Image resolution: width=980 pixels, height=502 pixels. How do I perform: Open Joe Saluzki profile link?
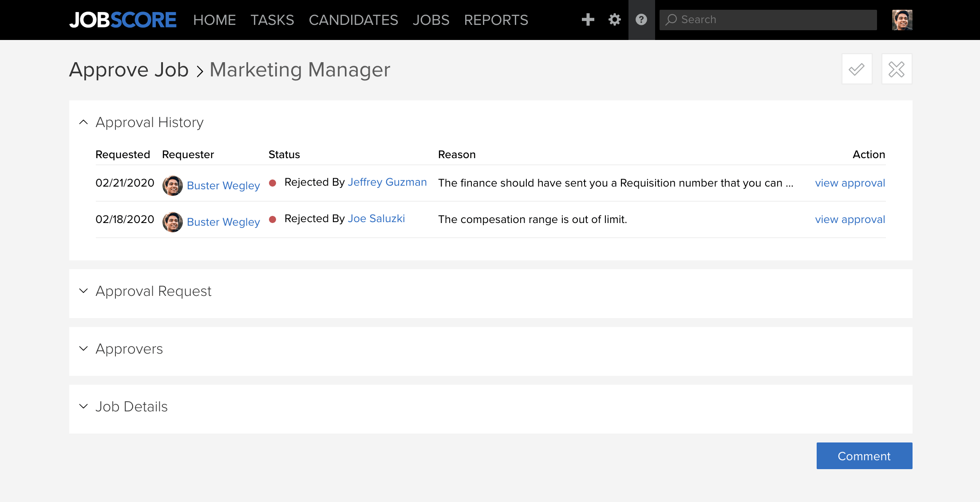376,219
